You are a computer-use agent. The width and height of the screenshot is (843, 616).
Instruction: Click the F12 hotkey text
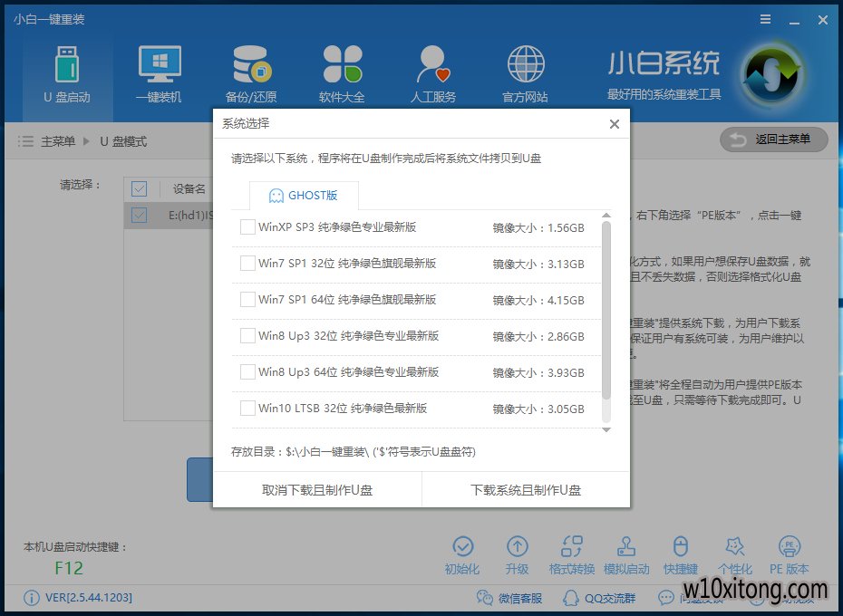tap(69, 568)
